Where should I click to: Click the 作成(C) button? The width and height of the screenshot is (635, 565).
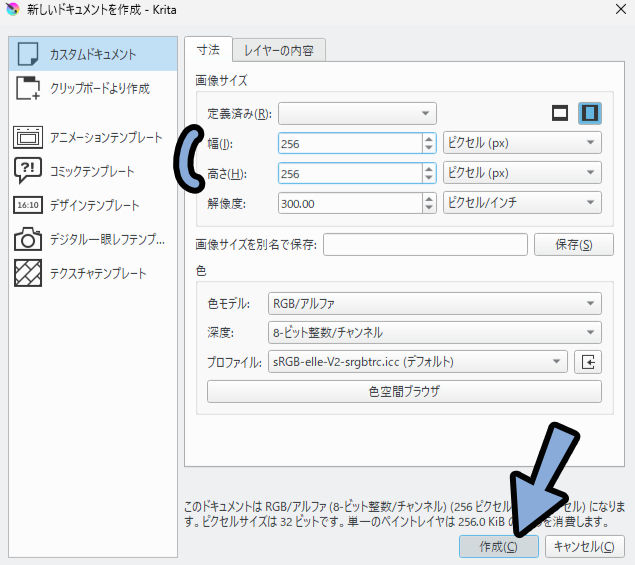[499, 547]
